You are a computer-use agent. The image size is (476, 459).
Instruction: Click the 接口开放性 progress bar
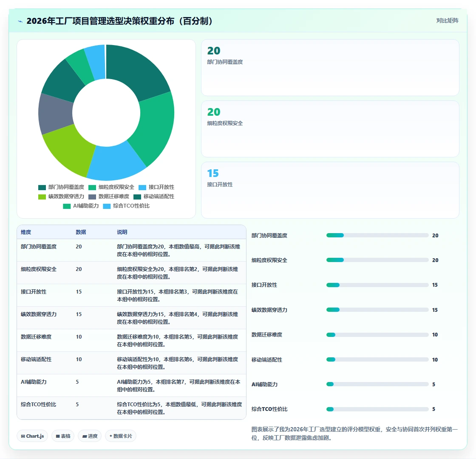[x=377, y=285]
